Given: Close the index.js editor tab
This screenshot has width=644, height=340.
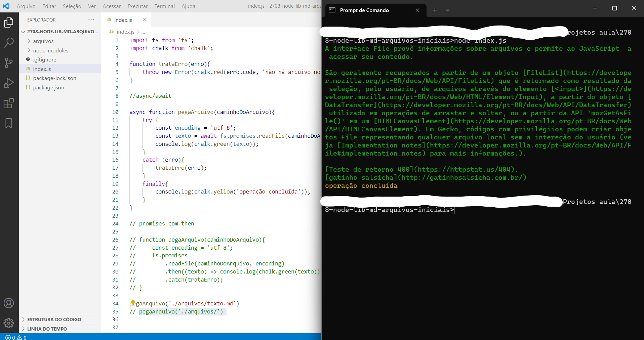Looking at the screenshot, I should click(145, 19).
